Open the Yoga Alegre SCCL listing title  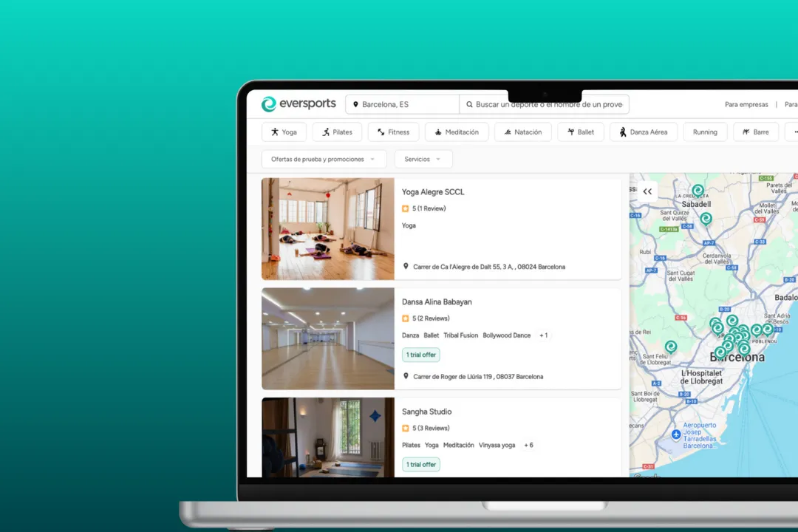click(433, 192)
